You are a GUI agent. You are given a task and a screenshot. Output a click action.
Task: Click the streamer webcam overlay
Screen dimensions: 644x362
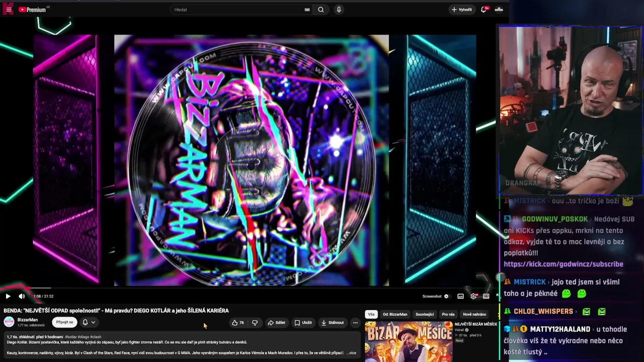[x=571, y=111]
